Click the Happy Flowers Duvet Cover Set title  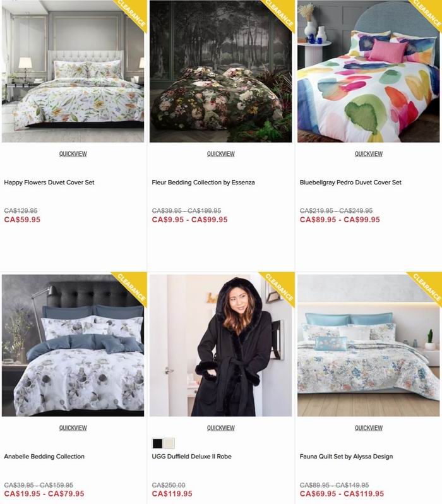[x=49, y=183]
